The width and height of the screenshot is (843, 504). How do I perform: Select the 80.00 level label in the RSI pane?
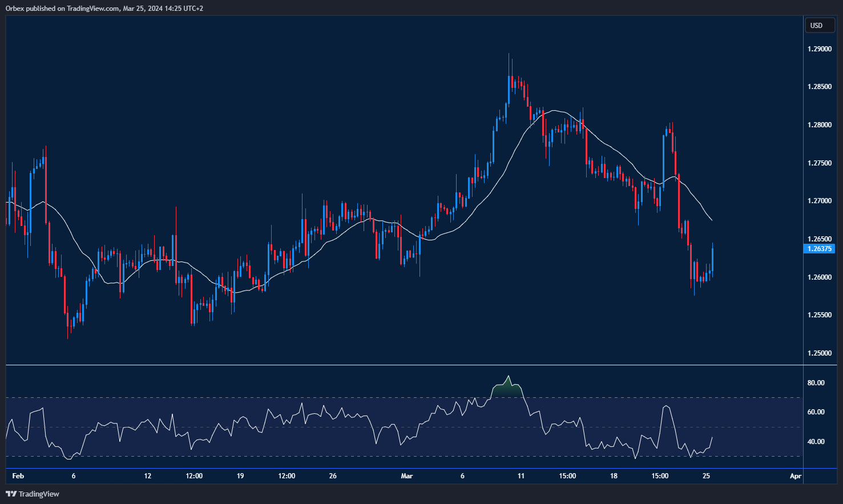pos(816,382)
